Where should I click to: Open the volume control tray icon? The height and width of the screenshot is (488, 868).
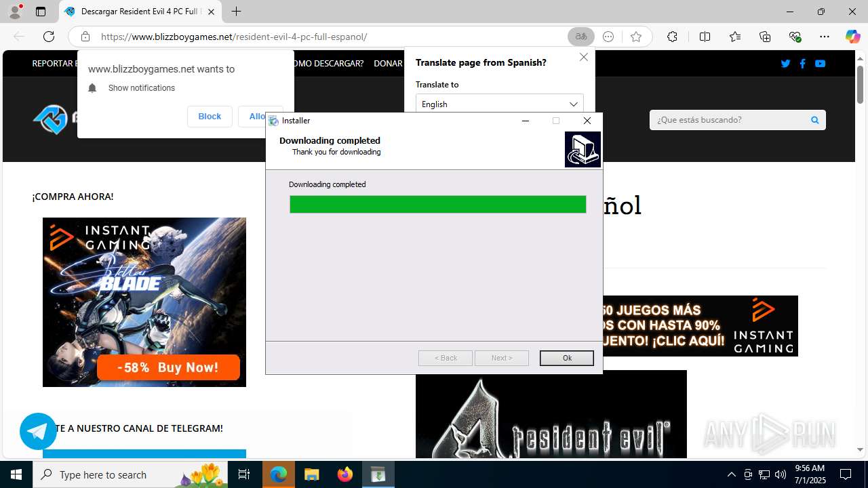point(780,474)
